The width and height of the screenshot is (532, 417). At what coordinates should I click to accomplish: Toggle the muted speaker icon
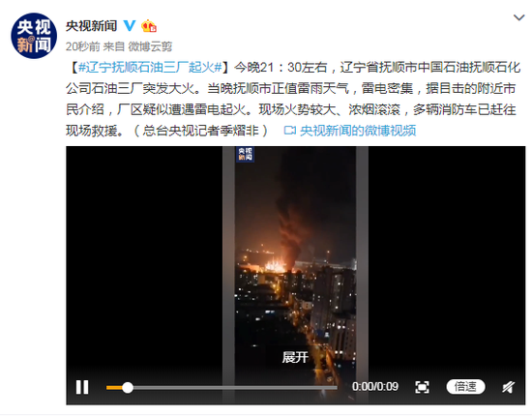[x=508, y=387]
